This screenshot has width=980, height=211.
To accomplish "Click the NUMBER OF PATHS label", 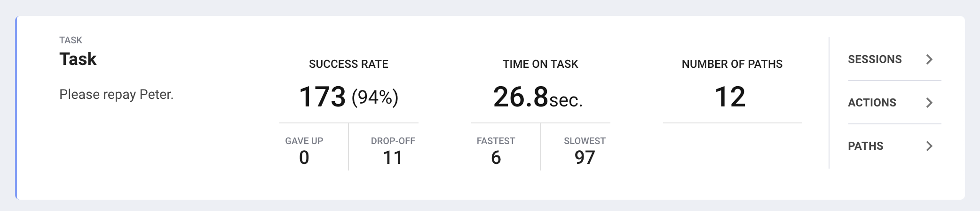I will pyautogui.click(x=732, y=64).
